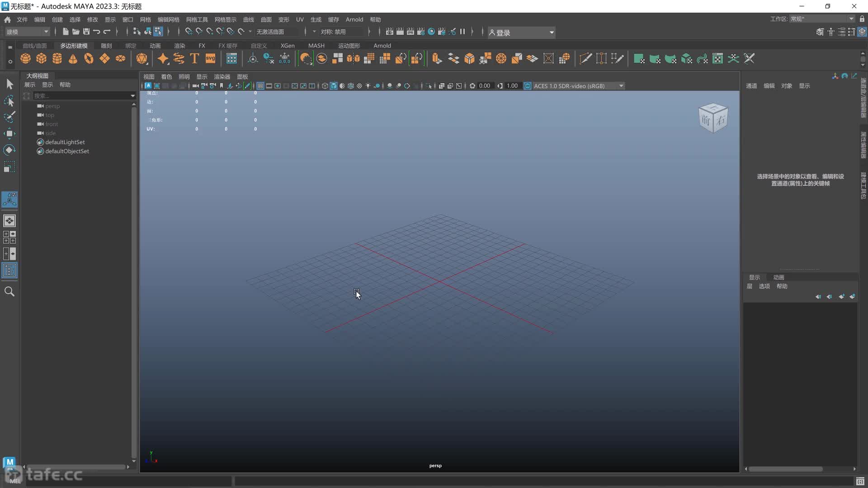Click the Open scene folder icon

click(75, 32)
